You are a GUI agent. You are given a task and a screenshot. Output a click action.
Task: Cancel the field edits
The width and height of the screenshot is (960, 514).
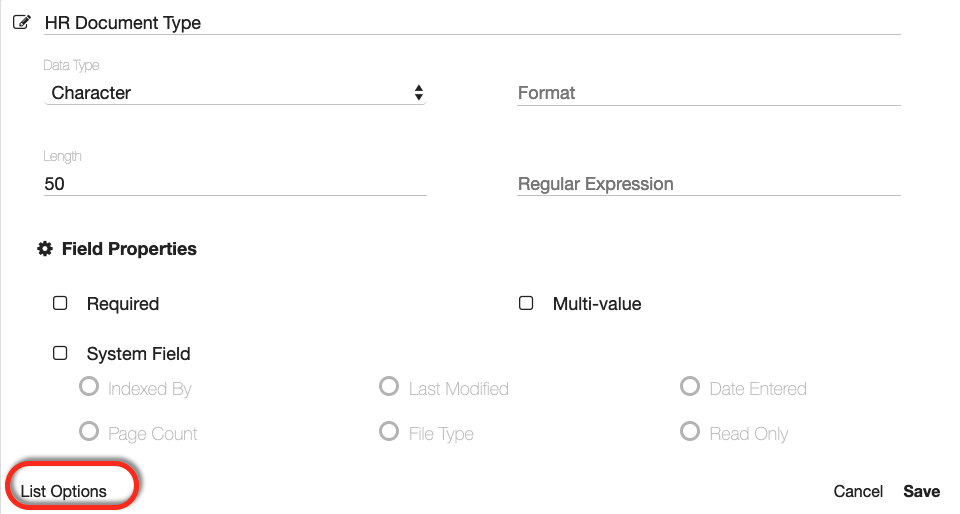(858, 491)
